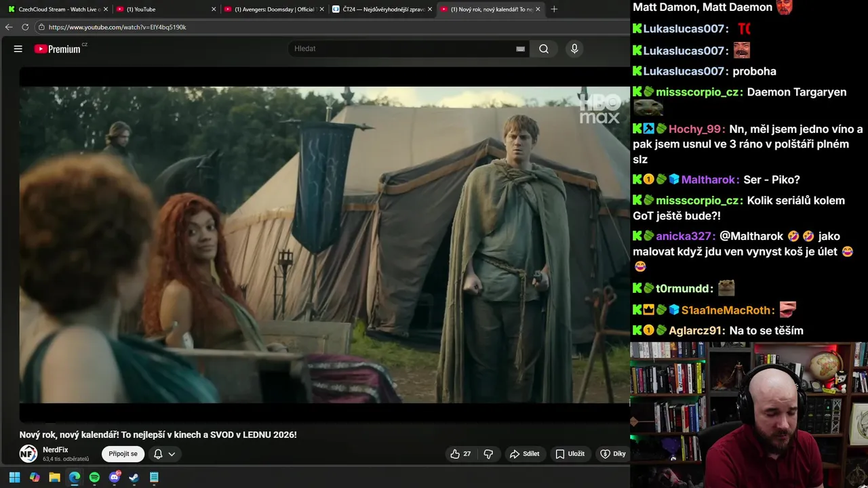The image size is (868, 488).
Task: Open a new browser tab with plus
Action: pos(554,9)
